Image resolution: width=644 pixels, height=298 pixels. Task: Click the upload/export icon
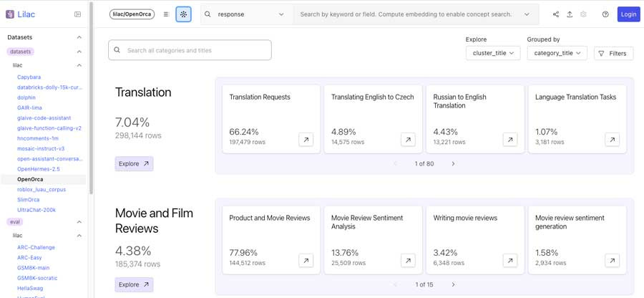pyautogui.click(x=570, y=14)
